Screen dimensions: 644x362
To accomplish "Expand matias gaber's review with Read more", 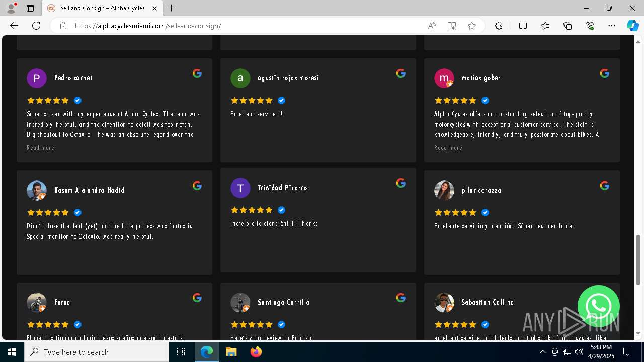I will click(x=448, y=148).
